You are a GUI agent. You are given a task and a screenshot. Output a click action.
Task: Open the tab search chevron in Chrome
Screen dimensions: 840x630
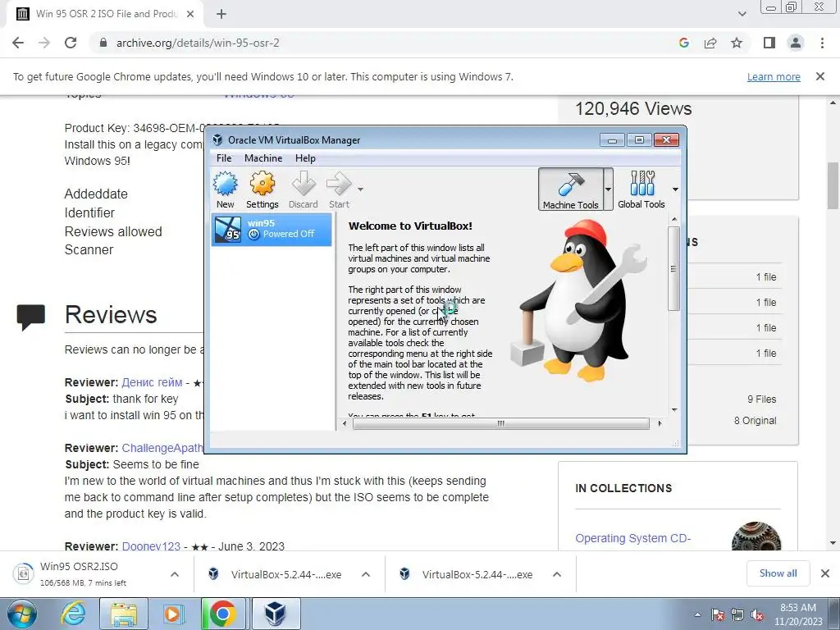point(742,14)
